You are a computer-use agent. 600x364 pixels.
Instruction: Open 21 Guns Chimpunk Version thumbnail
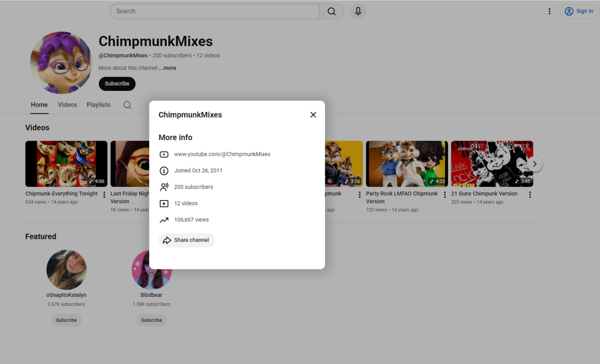[x=492, y=164]
